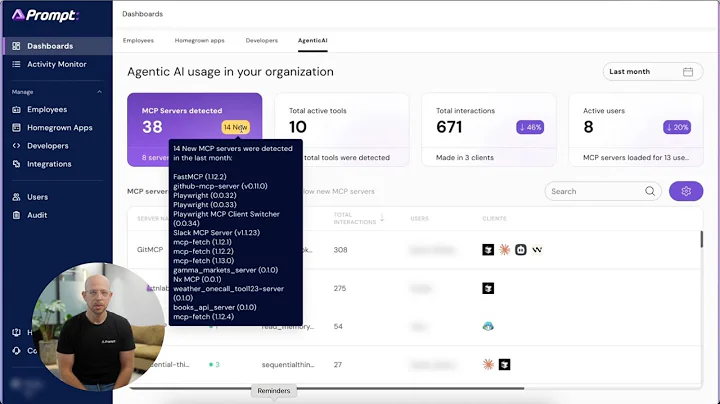
Task: Select the AgenticAI tab
Action: (x=313, y=40)
